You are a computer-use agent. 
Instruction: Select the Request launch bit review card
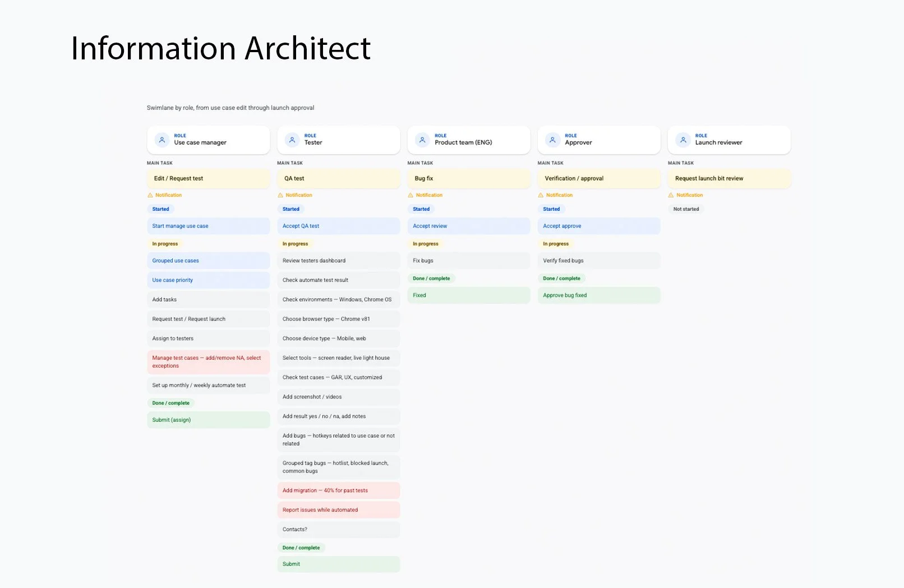(729, 178)
